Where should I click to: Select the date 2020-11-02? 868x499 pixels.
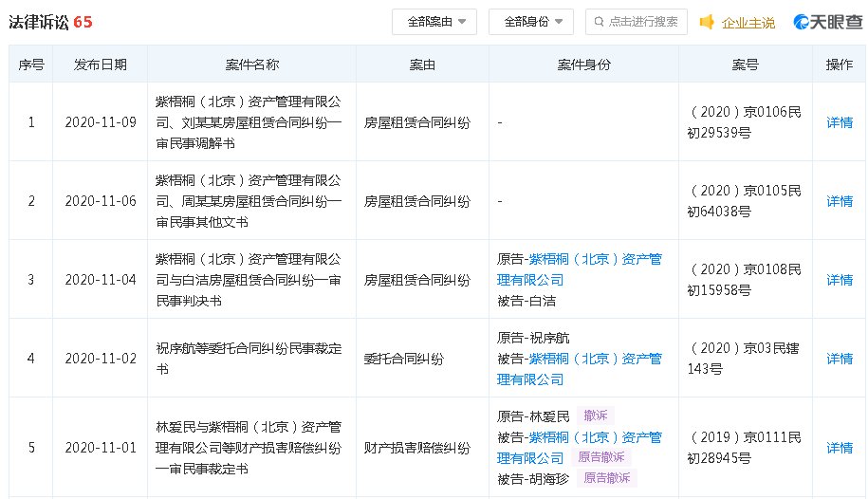(x=101, y=359)
